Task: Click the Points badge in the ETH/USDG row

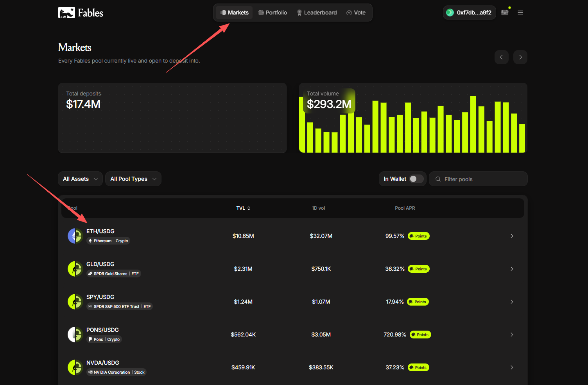Action: coord(419,236)
